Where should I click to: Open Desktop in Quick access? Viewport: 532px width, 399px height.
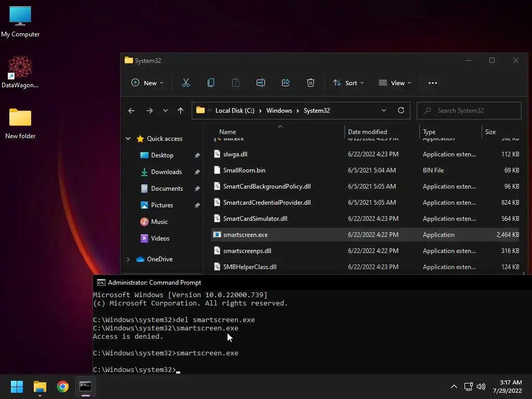click(x=162, y=155)
